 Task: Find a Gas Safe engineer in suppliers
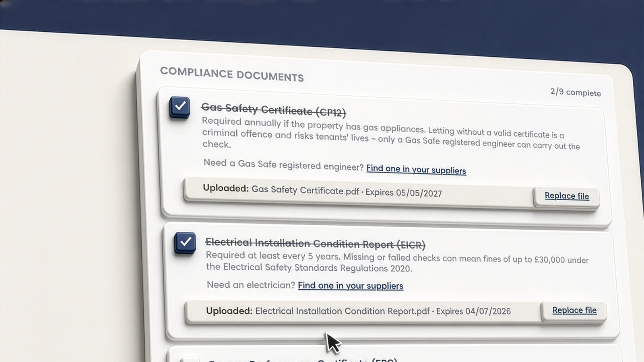point(416,170)
